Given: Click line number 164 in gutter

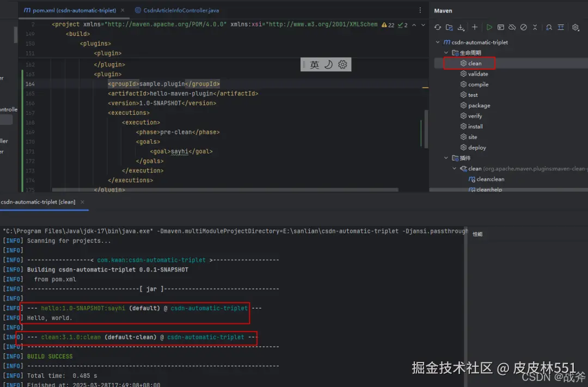Looking at the screenshot, I should pyautogui.click(x=30, y=84).
